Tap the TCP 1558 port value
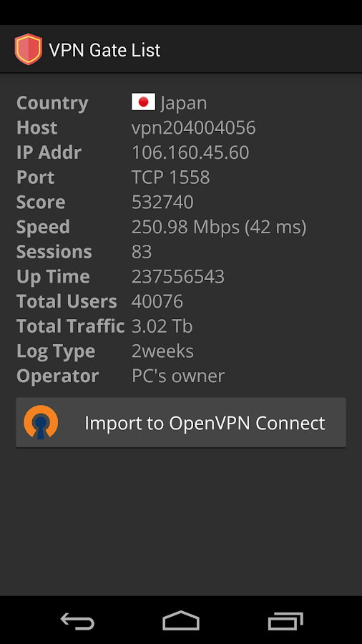Screen dimensions: 362x644 (x=171, y=177)
